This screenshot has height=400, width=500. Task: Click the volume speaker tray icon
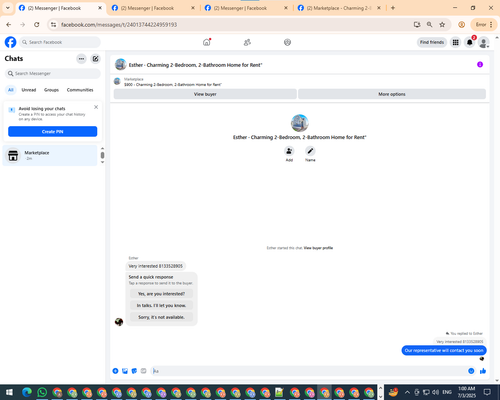click(x=435, y=392)
